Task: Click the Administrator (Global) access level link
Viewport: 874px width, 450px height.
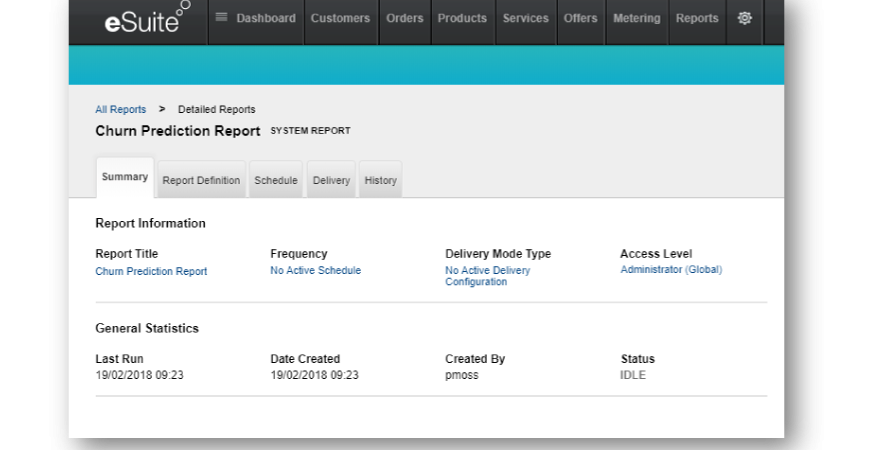Action: tap(670, 270)
